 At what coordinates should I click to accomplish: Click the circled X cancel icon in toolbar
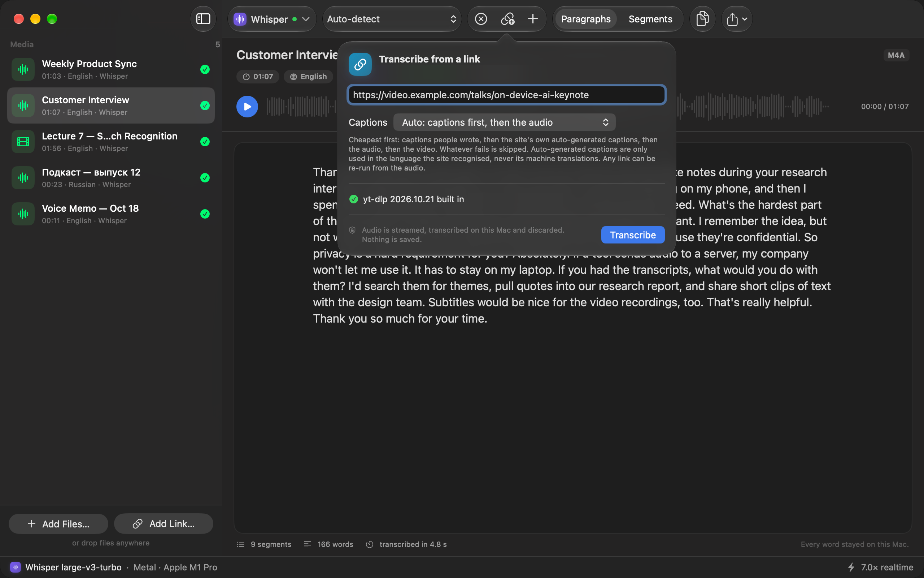click(481, 19)
